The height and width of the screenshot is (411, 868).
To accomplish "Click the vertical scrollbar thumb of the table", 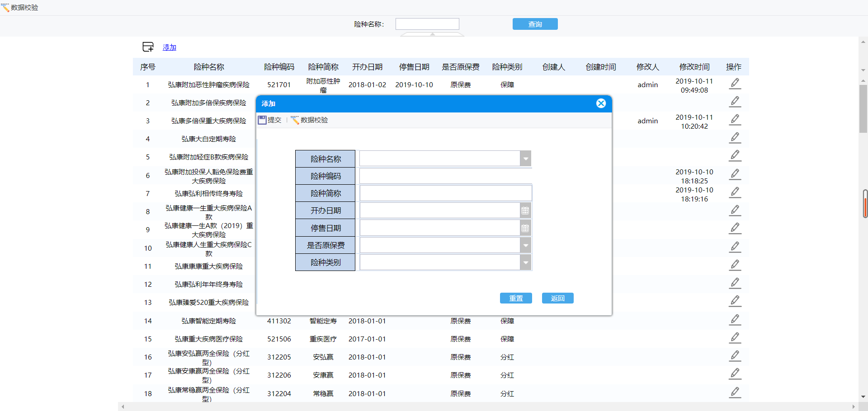I will point(863,108).
